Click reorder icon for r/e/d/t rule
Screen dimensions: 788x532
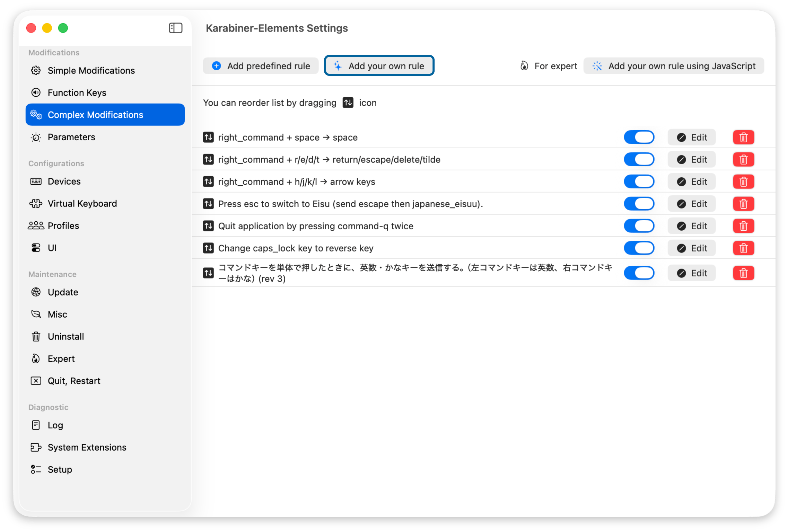tap(208, 159)
